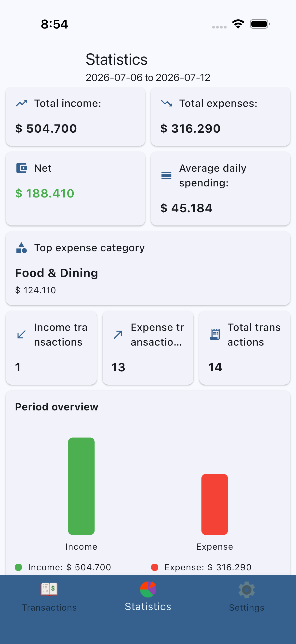This screenshot has height=644, width=296.
Task: Tap the Net amount $ 188.410
Action: (45, 193)
